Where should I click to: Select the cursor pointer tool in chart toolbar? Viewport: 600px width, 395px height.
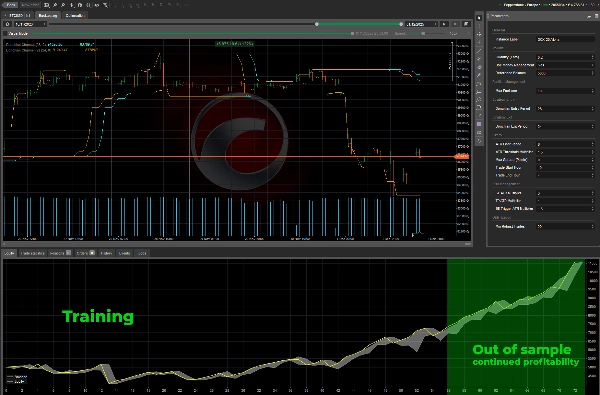click(x=479, y=18)
